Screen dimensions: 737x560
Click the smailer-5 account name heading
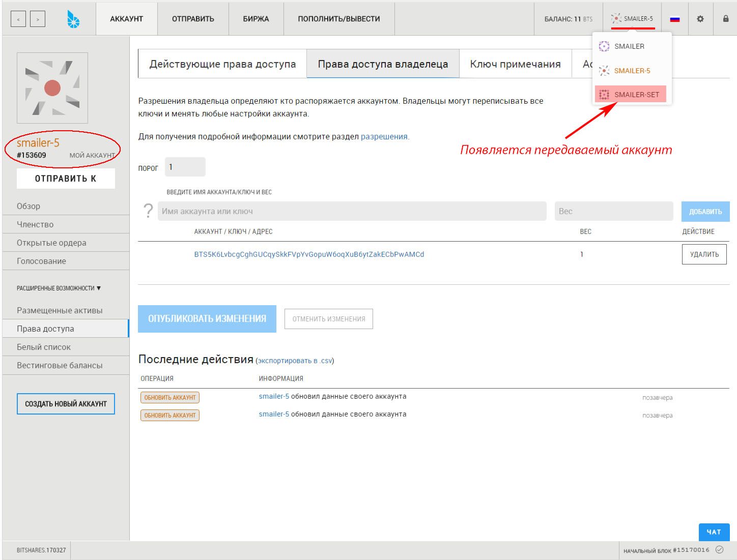click(x=38, y=143)
